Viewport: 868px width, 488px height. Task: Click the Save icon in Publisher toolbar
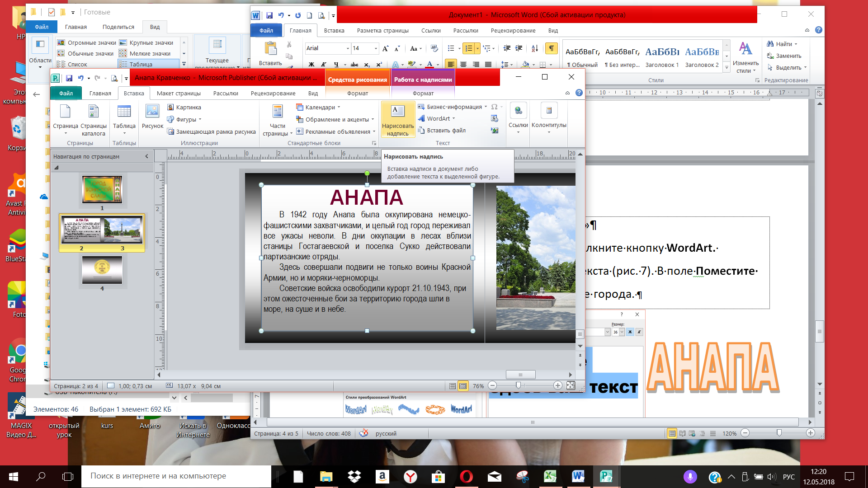[69, 78]
